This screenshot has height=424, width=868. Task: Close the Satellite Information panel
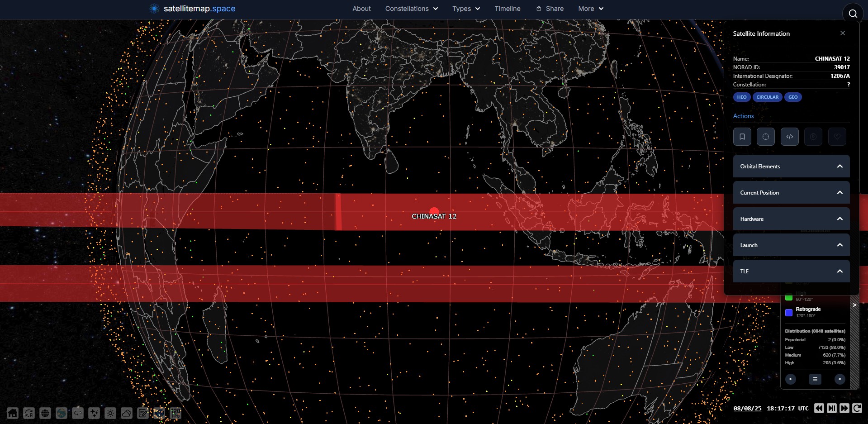[x=843, y=33]
